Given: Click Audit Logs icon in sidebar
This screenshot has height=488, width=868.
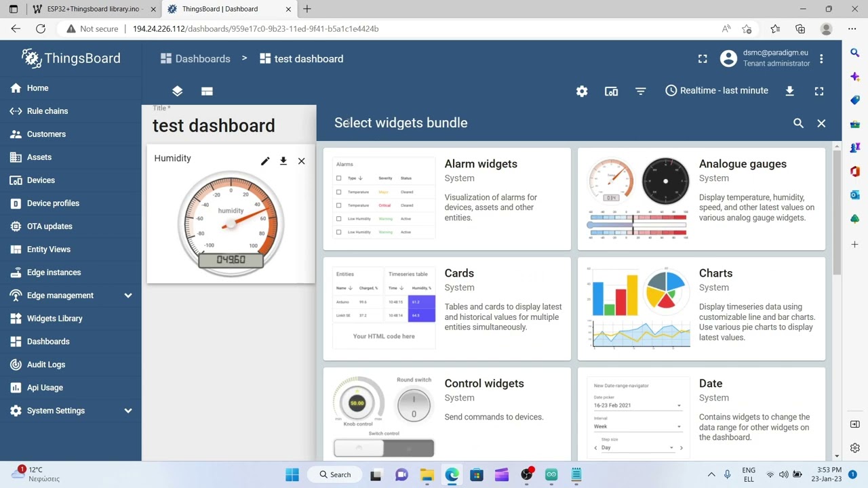Looking at the screenshot, I should pyautogui.click(x=16, y=365).
